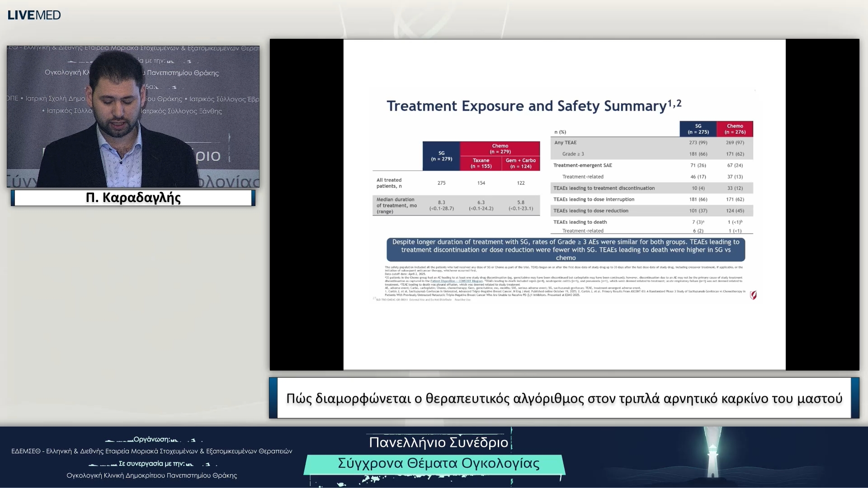Click the LIVEMED logo
868x488 pixels.
(34, 15)
